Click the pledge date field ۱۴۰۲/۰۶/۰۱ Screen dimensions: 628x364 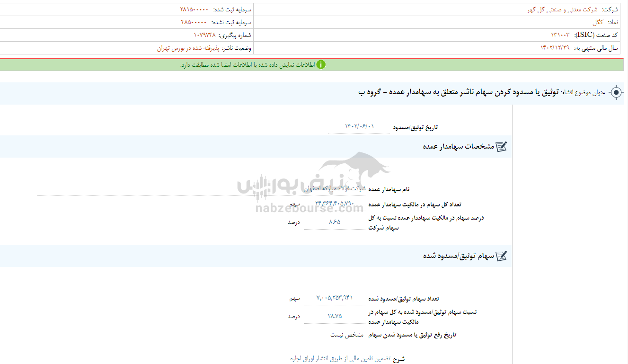(359, 126)
